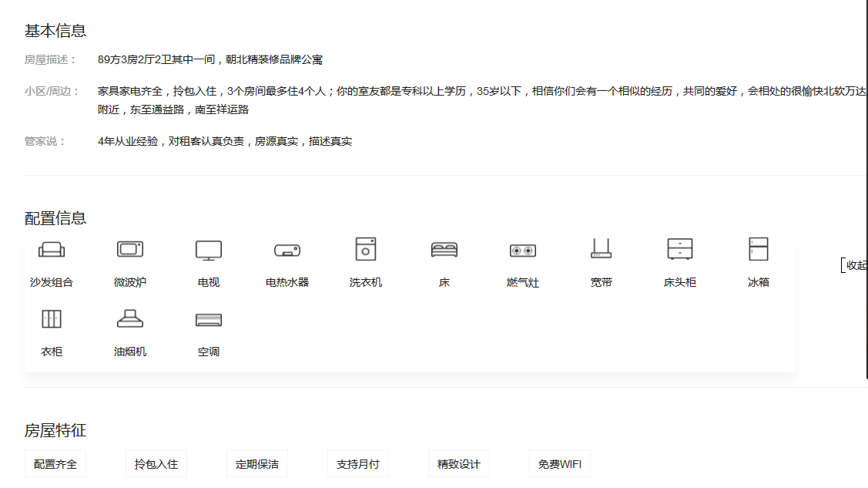Select the 免费WIFI feature tag

[560, 464]
